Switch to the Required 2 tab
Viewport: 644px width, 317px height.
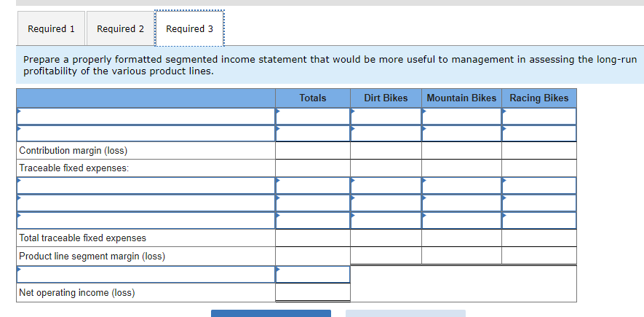coord(120,28)
